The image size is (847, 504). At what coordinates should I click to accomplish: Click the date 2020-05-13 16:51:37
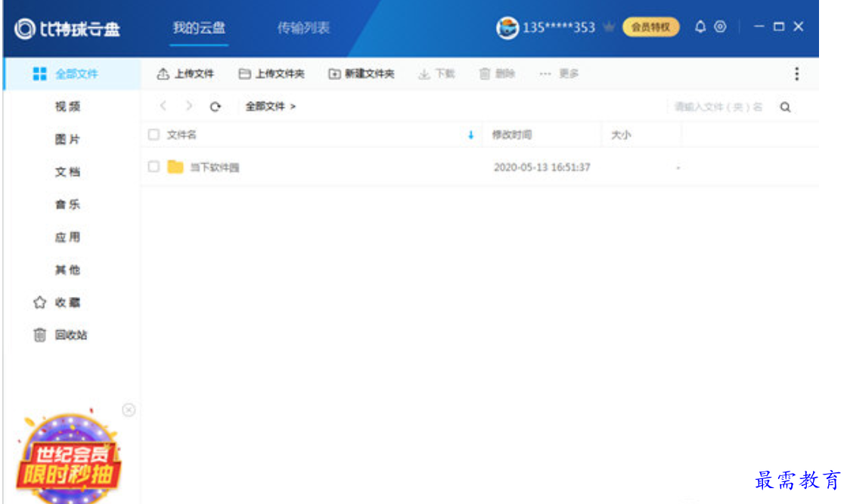click(541, 167)
